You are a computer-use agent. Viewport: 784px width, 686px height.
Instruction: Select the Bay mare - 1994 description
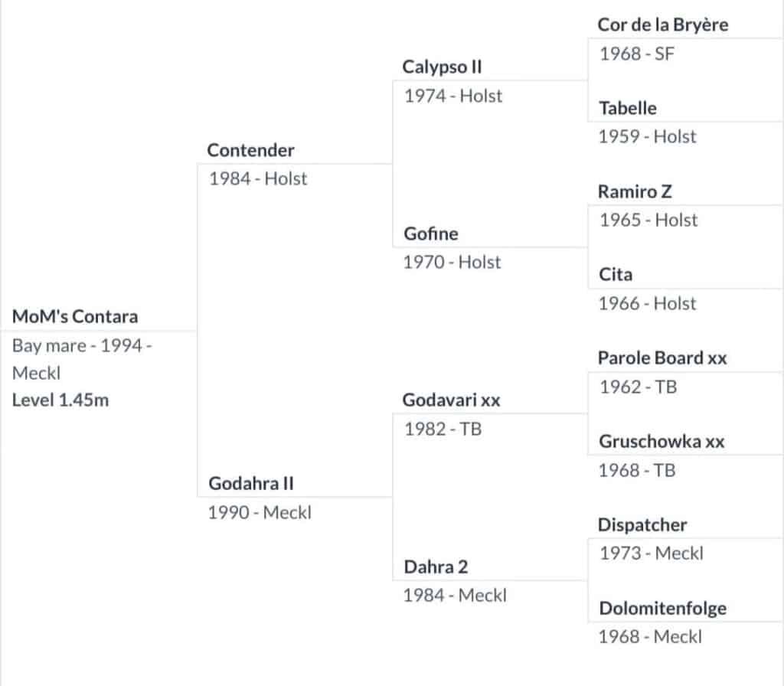[82, 345]
